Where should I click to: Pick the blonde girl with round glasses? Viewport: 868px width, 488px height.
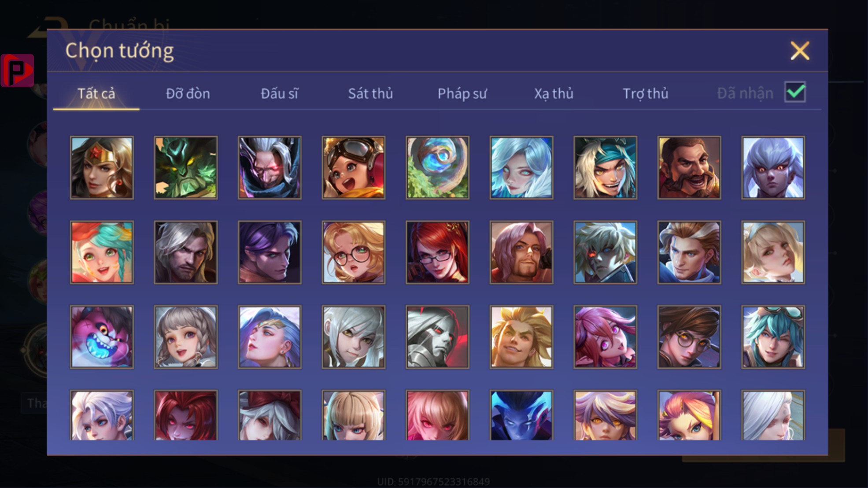pos(353,252)
